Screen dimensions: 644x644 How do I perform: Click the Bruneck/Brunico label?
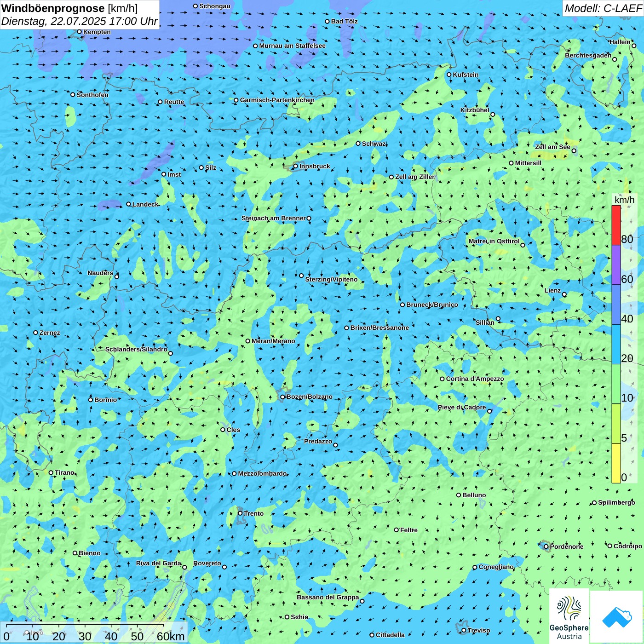point(432,305)
